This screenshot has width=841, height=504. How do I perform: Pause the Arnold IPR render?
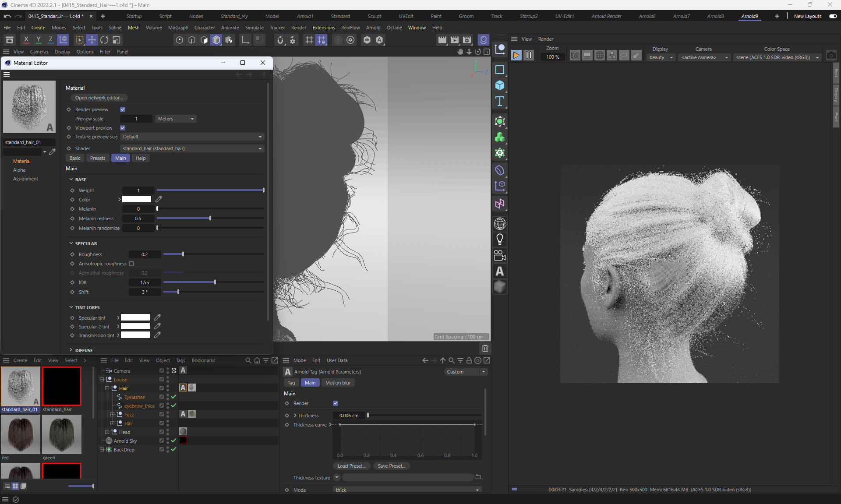tap(529, 55)
